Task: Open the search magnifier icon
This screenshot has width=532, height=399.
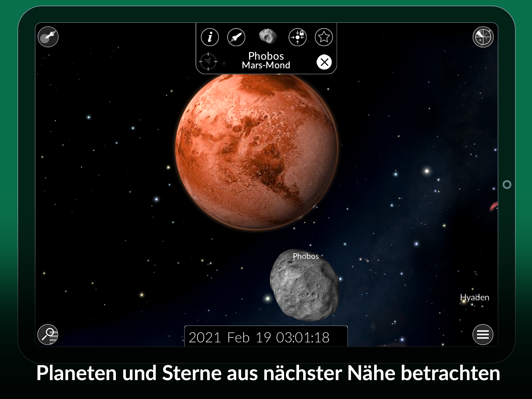Action: pyautogui.click(x=48, y=335)
